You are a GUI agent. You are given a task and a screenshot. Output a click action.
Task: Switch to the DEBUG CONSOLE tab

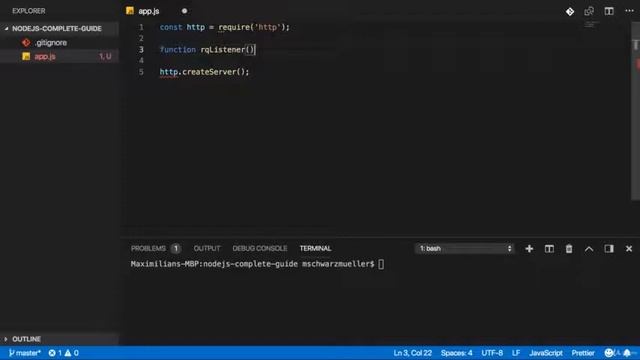pyautogui.click(x=260, y=248)
